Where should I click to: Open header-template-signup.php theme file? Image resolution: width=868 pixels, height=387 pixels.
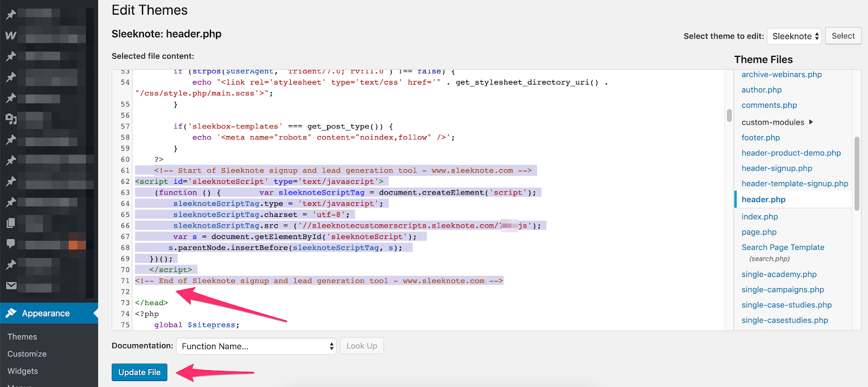tap(795, 184)
